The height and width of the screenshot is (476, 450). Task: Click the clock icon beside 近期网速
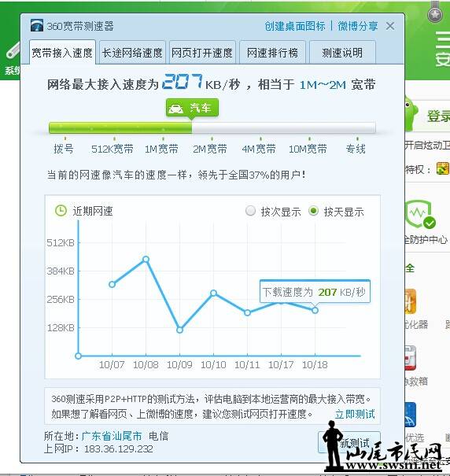[x=61, y=211]
